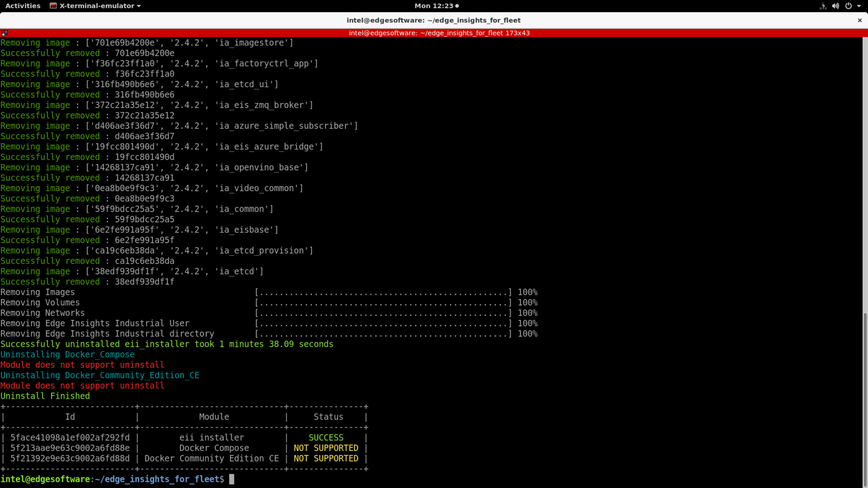Screen dimensions: 868x488
Task: Click the Removing Networks progress bar
Action: click(x=383, y=313)
